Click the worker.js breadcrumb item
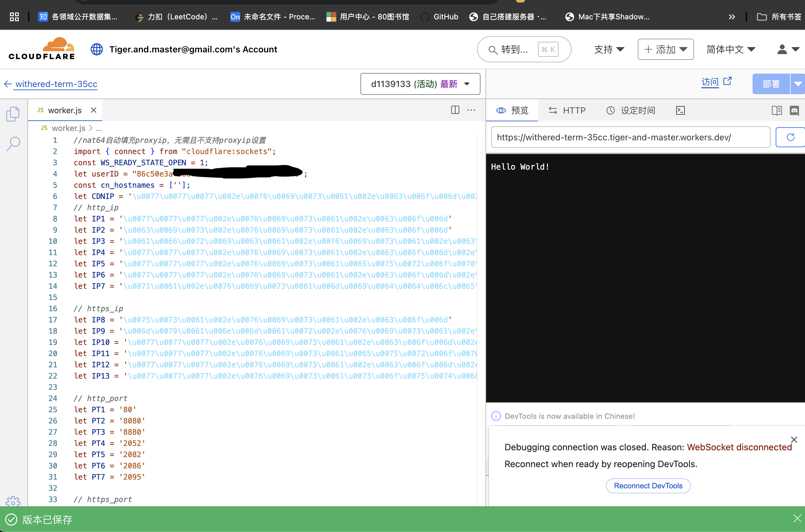 point(68,128)
